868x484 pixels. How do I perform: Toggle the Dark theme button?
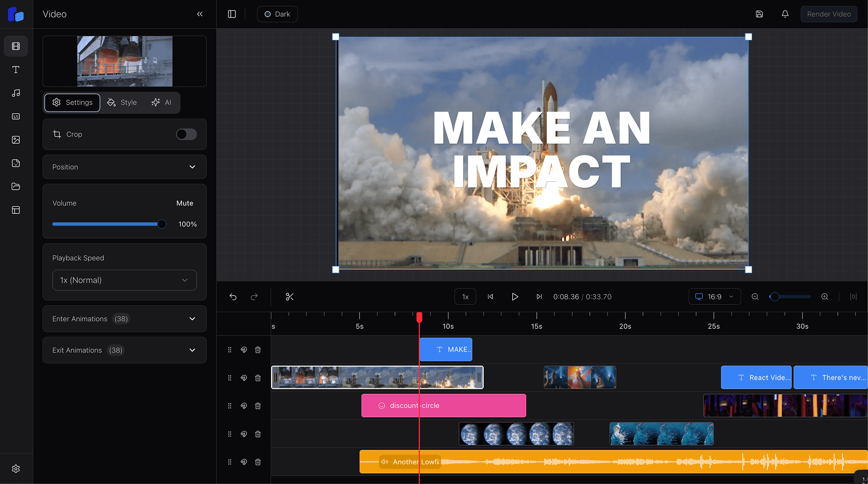(277, 14)
